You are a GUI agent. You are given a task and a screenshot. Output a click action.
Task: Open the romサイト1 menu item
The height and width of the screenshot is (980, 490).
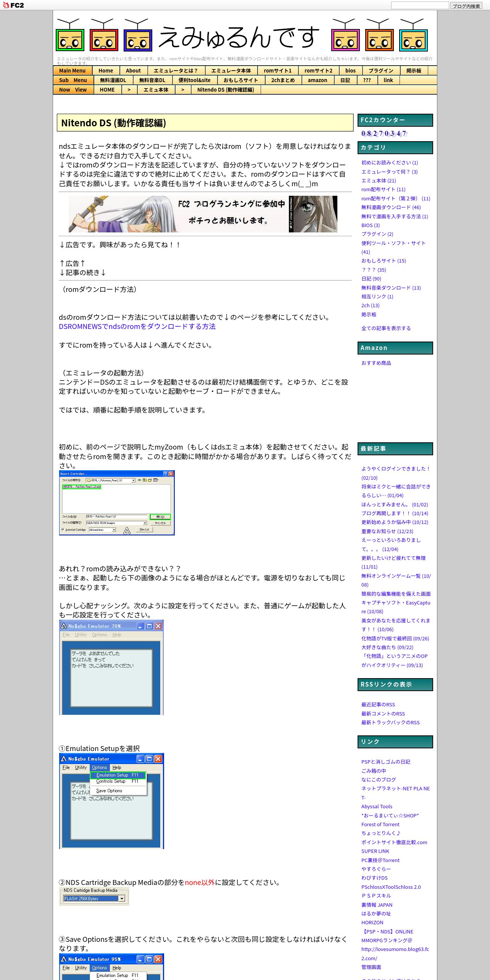click(278, 71)
